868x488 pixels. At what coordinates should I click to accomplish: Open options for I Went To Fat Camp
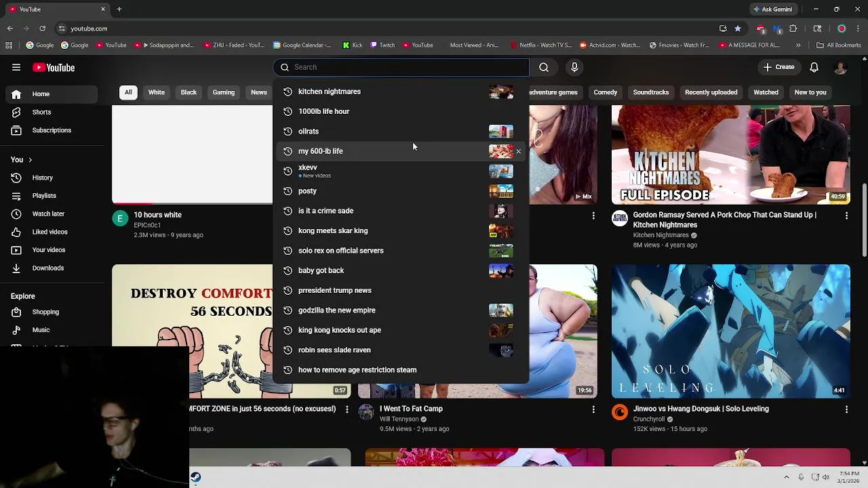pyautogui.click(x=593, y=409)
